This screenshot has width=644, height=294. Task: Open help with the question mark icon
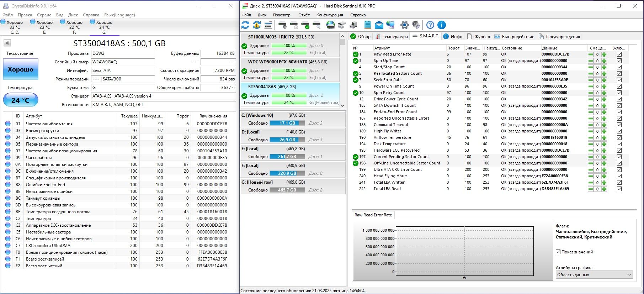click(430, 25)
